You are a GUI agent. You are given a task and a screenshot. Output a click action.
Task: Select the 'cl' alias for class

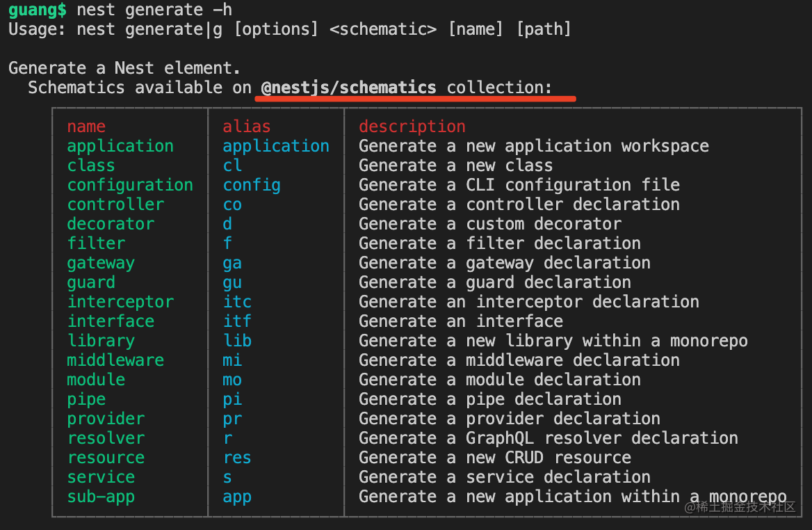[x=232, y=166]
